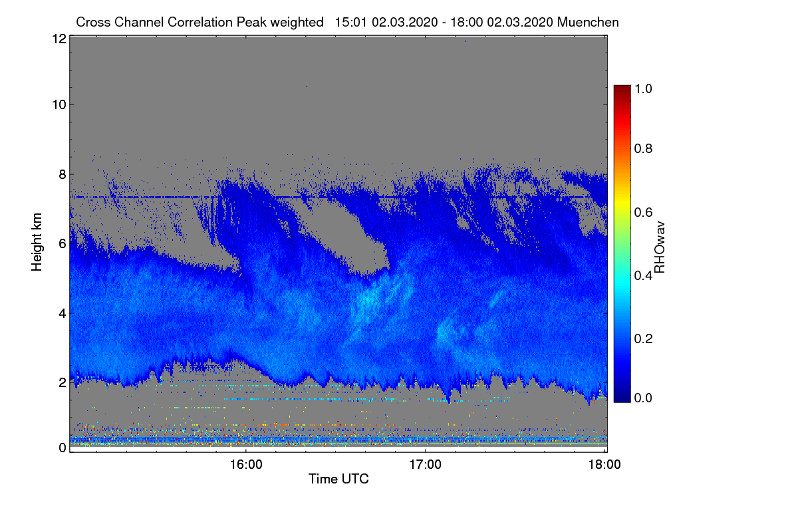Click the '16:00' time axis tick label

pos(245,464)
